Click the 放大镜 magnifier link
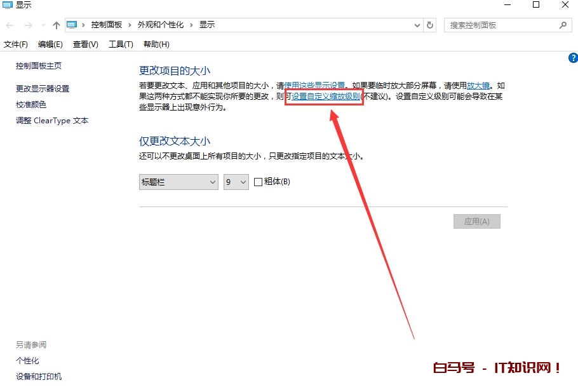This screenshot has height=392, width=578. click(479, 86)
